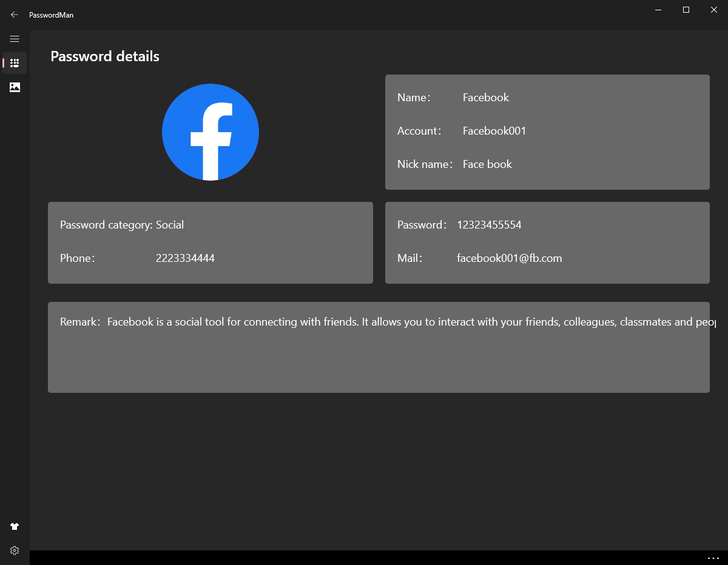Open the theme shirt icon
The image size is (728, 565).
pyautogui.click(x=15, y=526)
